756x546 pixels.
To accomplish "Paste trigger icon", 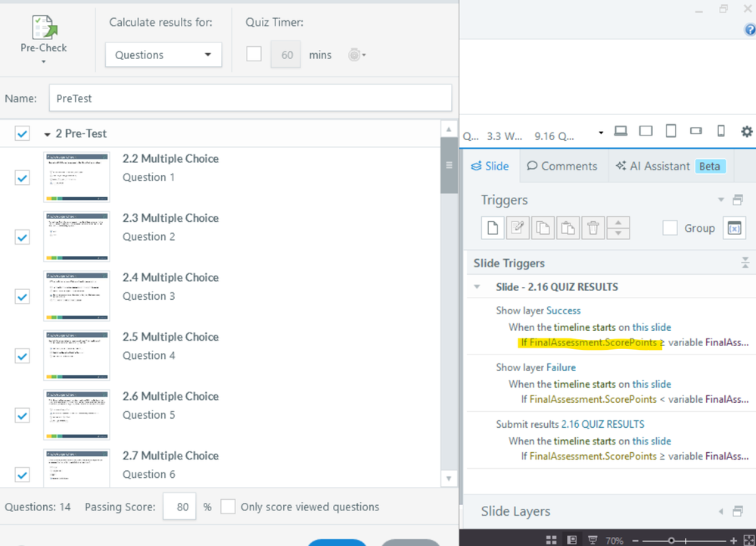I will pos(568,228).
